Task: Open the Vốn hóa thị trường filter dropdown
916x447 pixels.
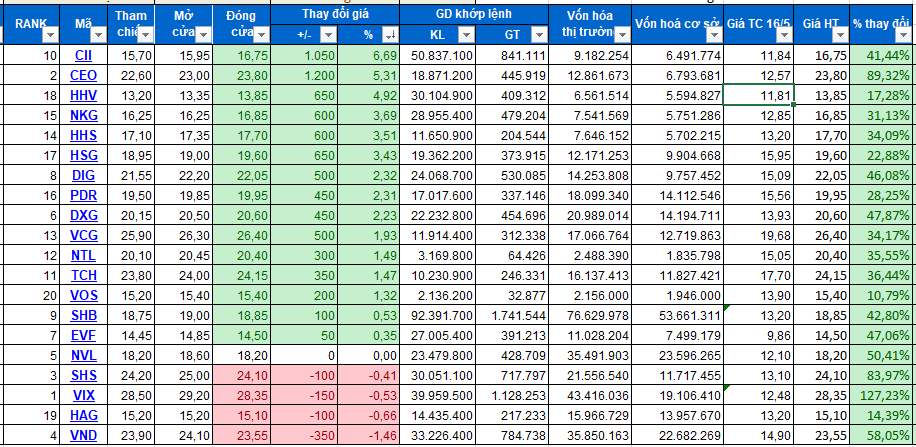Action: (x=623, y=34)
